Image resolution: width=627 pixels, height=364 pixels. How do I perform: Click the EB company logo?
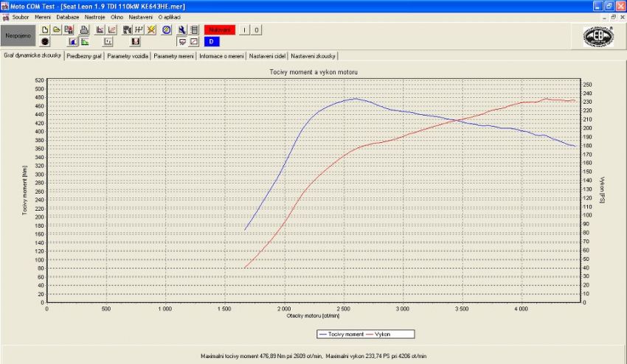click(598, 36)
